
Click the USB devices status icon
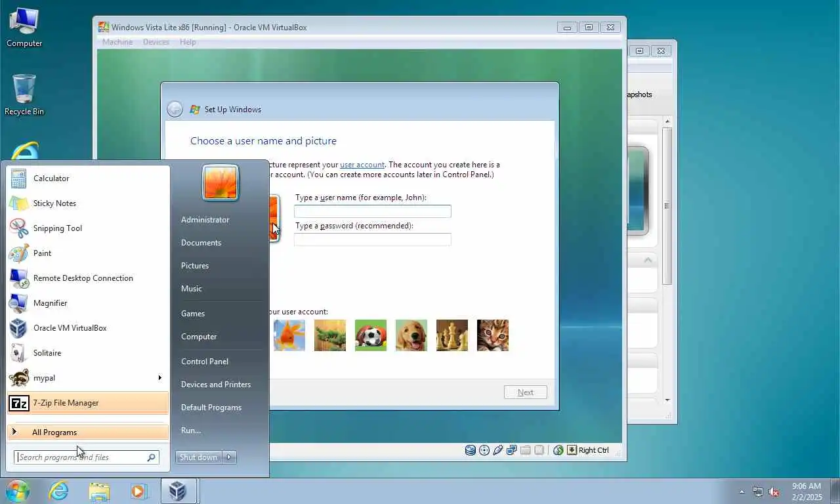(498, 450)
